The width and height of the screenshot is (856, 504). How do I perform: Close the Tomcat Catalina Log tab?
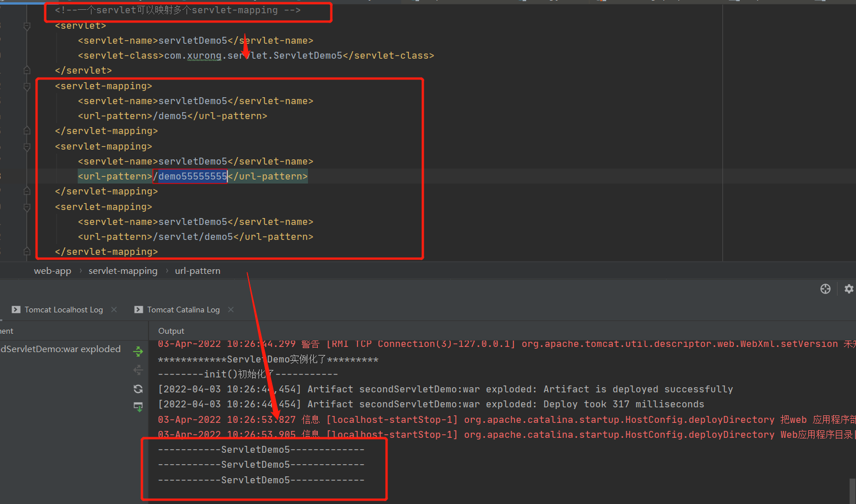[231, 310]
